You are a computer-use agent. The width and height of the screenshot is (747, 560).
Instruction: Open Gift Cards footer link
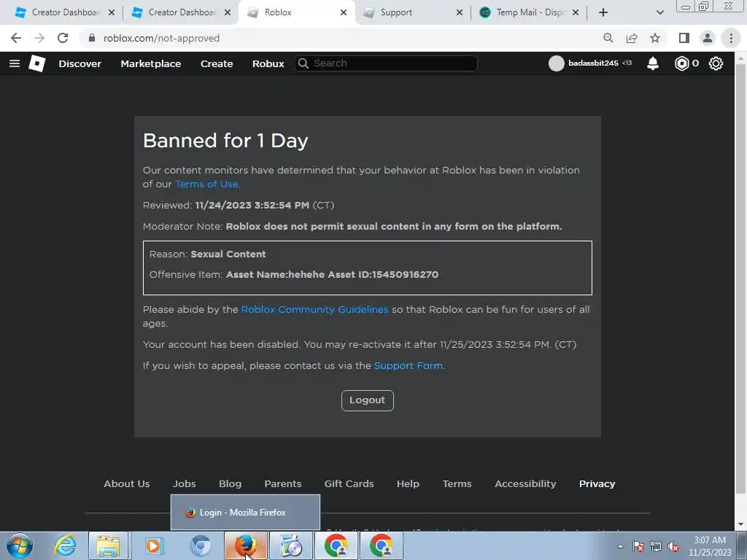coord(349,484)
